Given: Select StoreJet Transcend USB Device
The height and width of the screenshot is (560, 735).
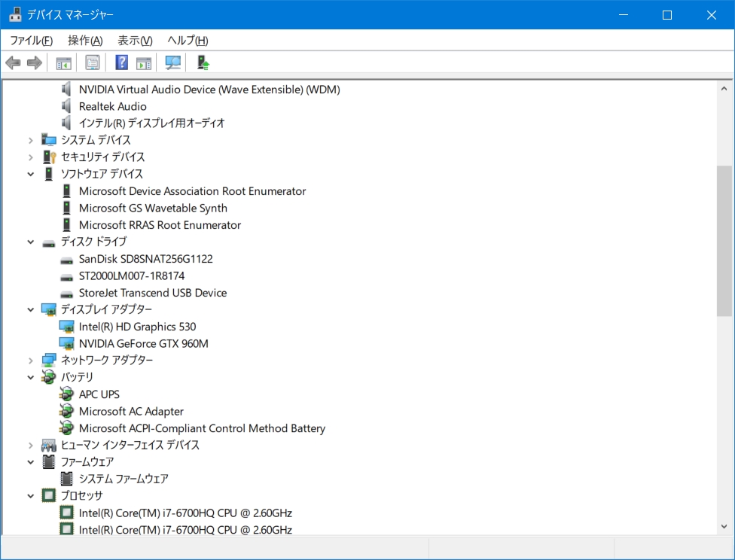Looking at the screenshot, I should 153,292.
